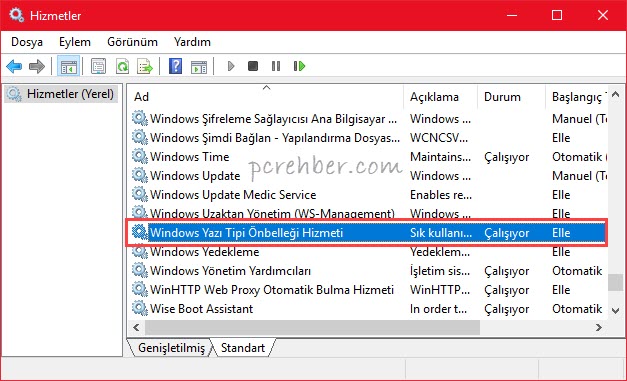This screenshot has width=627, height=381.
Task: Click gear icon of WinHTTP Web Proxy service
Action: click(140, 289)
